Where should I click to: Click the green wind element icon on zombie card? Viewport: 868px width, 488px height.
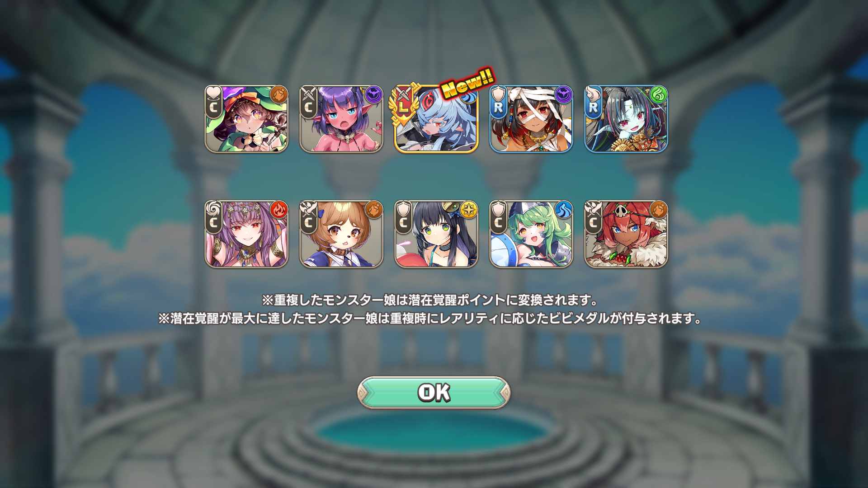click(659, 94)
